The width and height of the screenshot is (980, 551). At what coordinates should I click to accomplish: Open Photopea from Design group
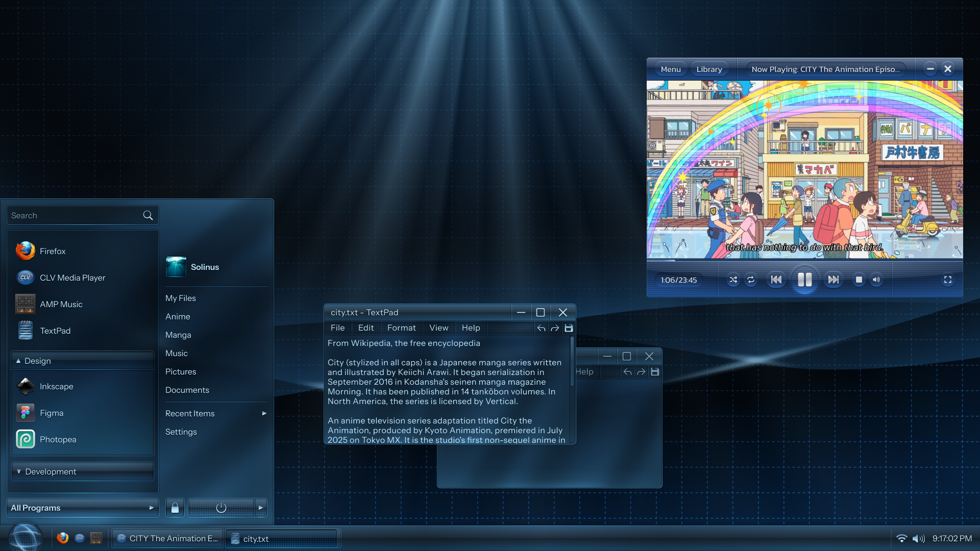coord(58,439)
